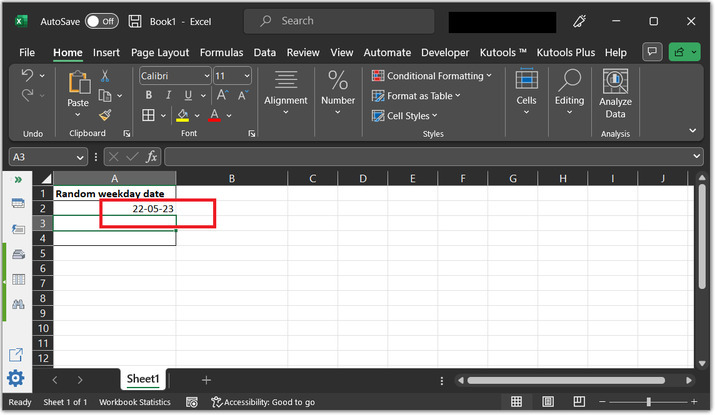Expand the Paste options arrow

[x=78, y=114]
